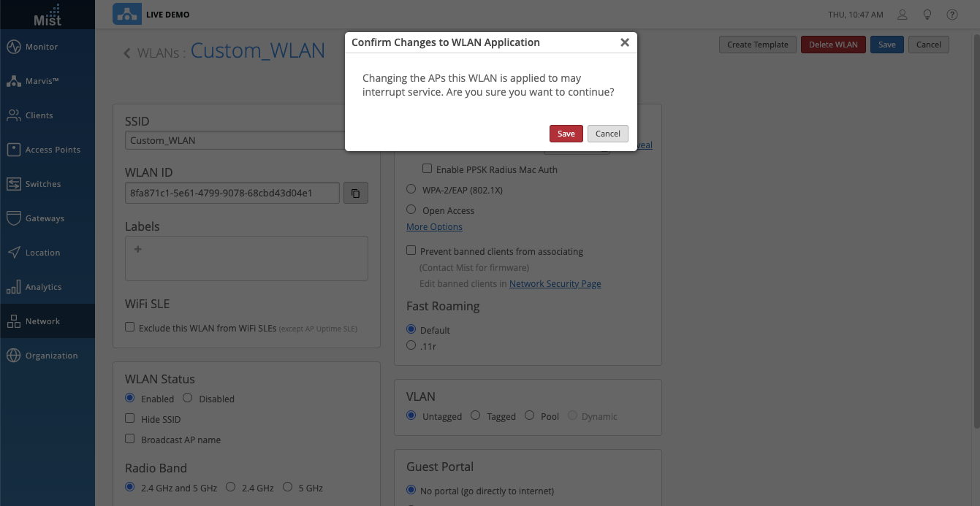Select Disabled WLAN status
Screen dimensions: 980x506
(188, 398)
